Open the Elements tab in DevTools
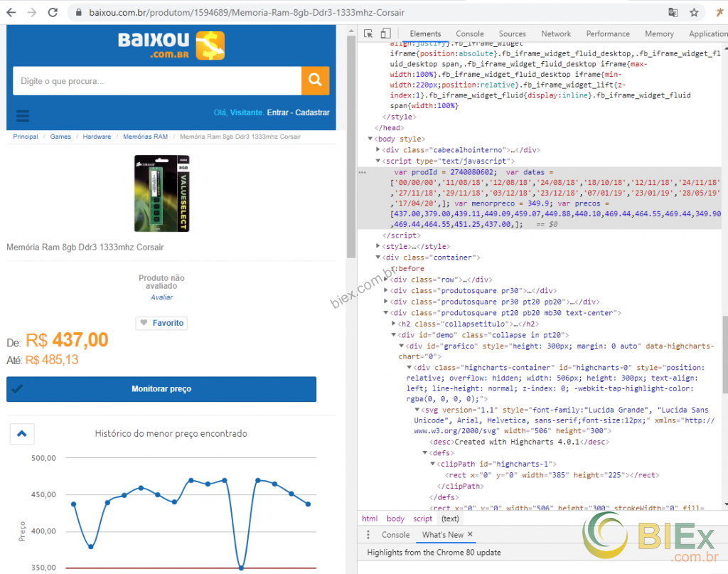728x574 pixels. pos(425,34)
